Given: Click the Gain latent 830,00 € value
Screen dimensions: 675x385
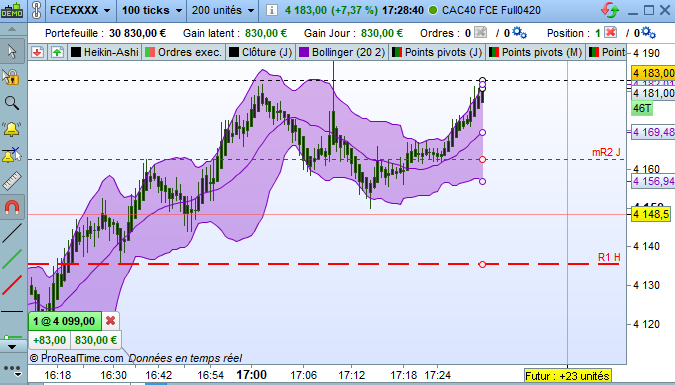Looking at the screenshot, I should [x=266, y=33].
